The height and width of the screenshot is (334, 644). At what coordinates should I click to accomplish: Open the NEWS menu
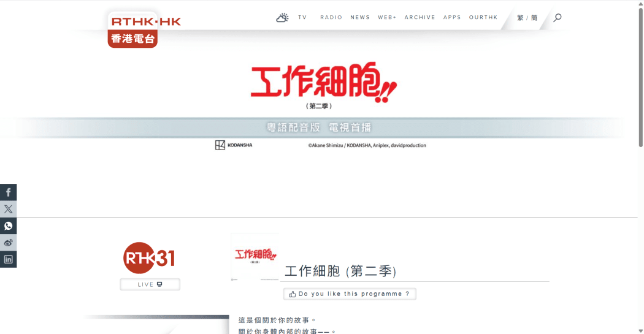coord(360,17)
